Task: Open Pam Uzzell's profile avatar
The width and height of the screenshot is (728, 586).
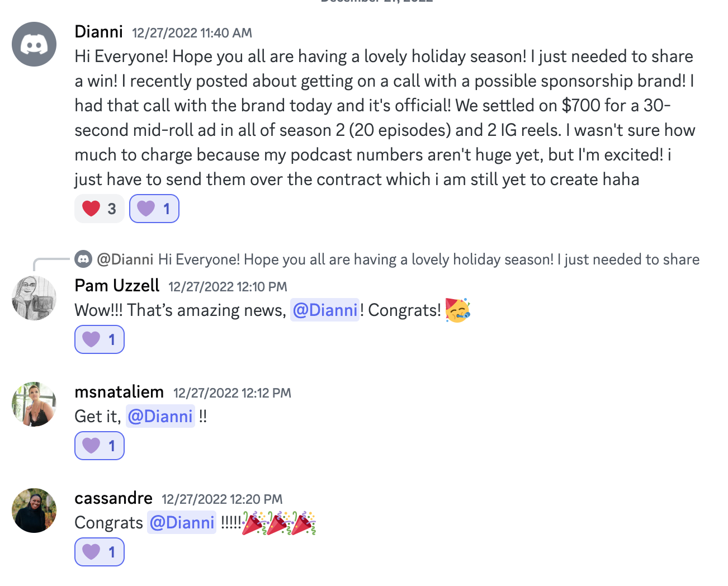Action: [x=34, y=298]
